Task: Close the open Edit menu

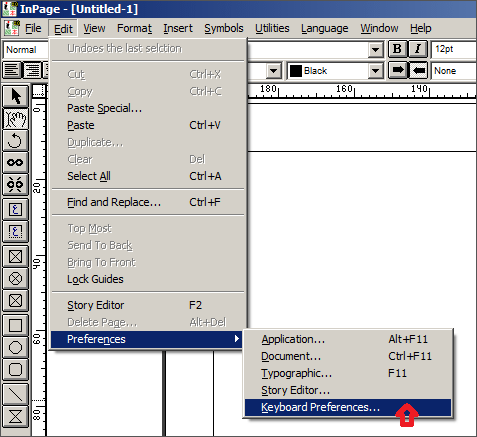Action: tap(63, 28)
